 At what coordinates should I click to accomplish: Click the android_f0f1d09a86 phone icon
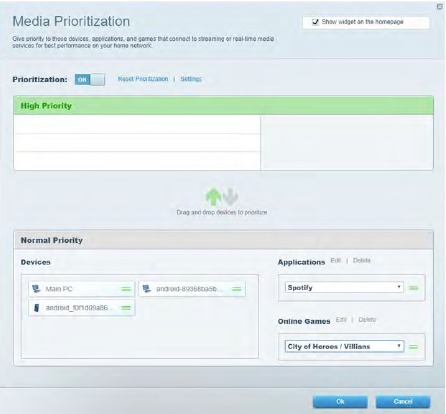coord(37,308)
